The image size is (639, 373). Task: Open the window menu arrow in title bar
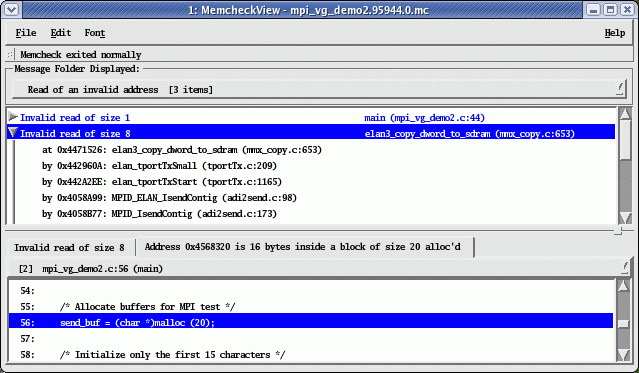11,10
